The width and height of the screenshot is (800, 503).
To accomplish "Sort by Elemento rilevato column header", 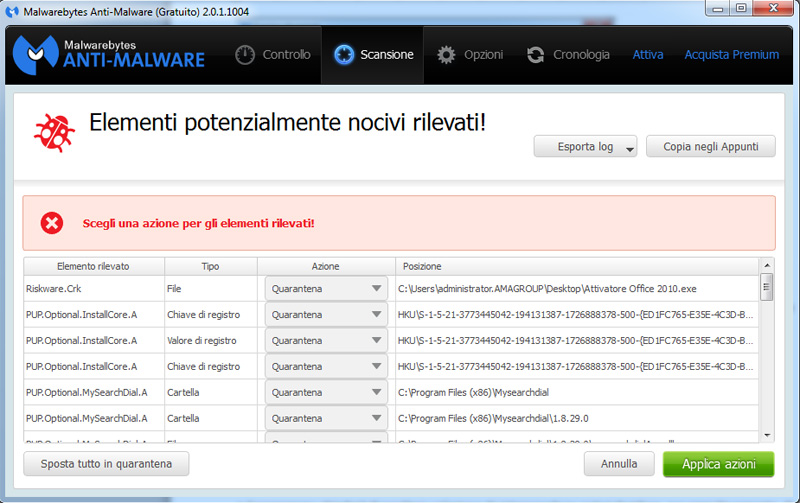I will 94,266.
